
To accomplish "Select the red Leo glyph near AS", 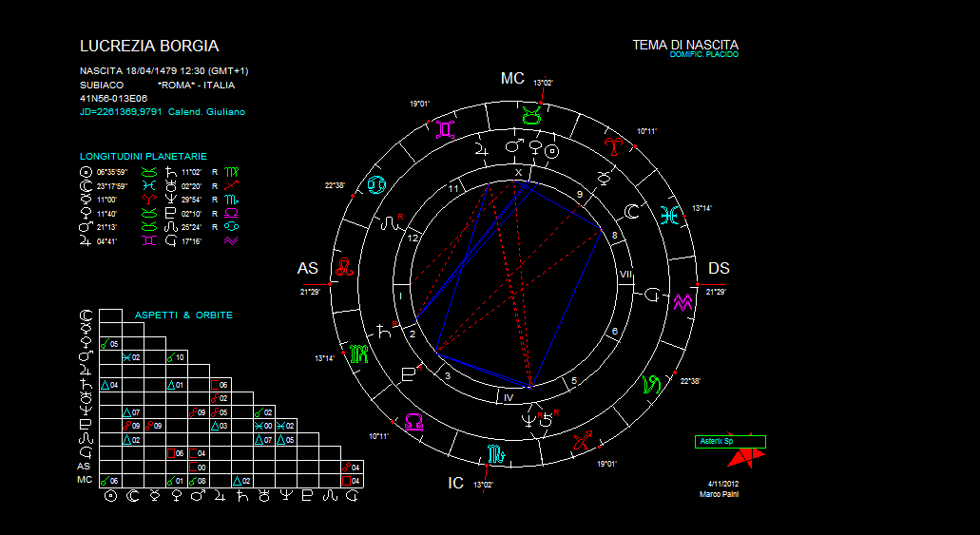I will [x=345, y=267].
